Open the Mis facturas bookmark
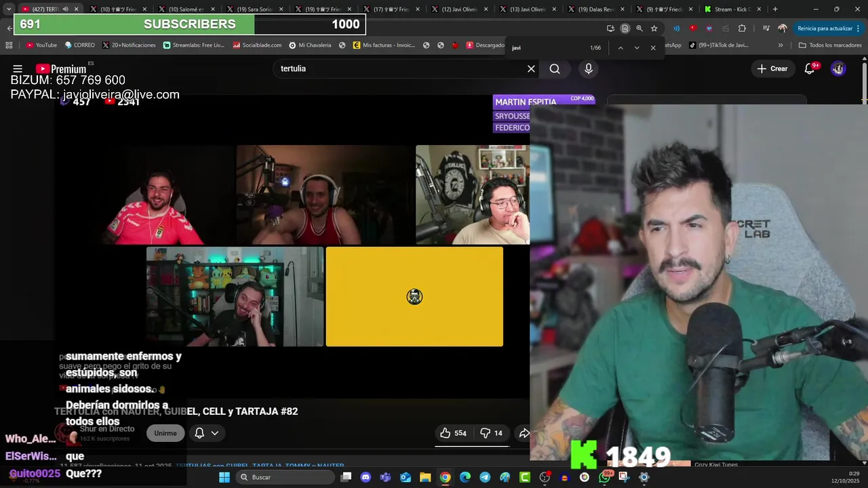 tap(384, 45)
